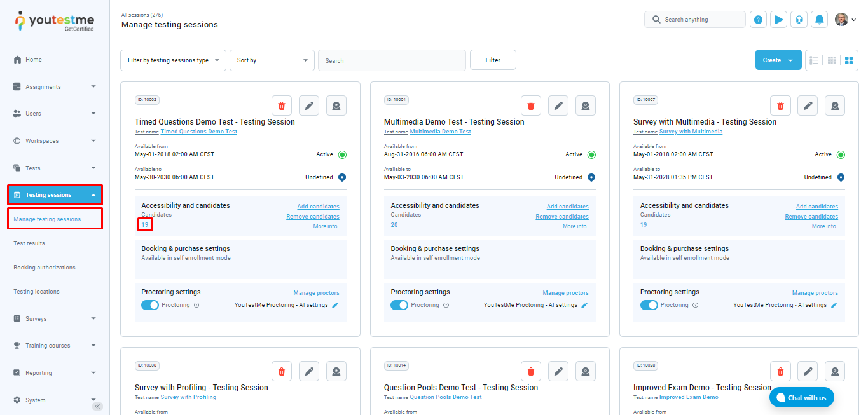
Task: Click the help question mark icon
Action: pyautogui.click(x=758, y=20)
